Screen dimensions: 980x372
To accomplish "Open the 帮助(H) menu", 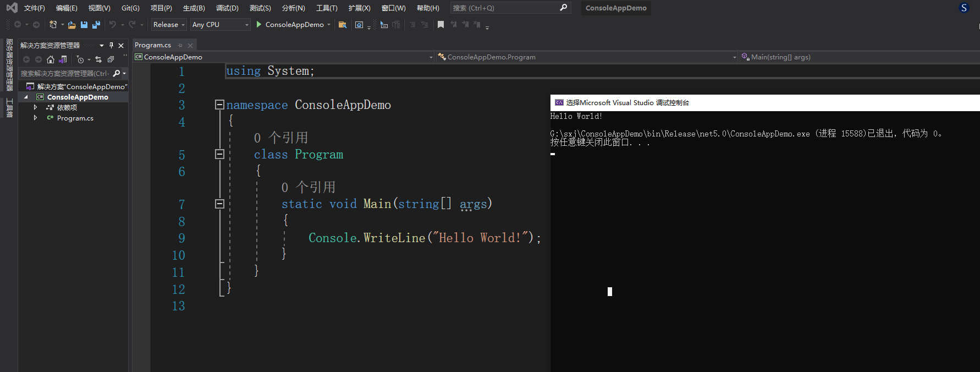I will coord(428,8).
